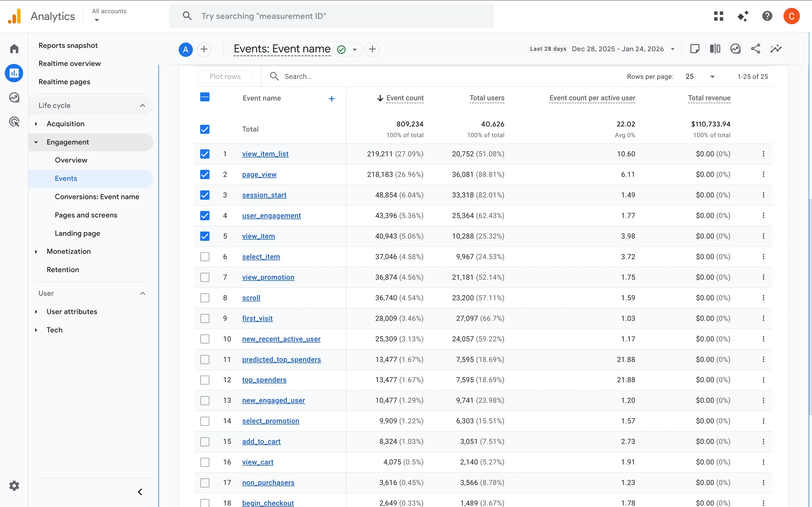
Task: Share this report via share icon
Action: click(755, 49)
